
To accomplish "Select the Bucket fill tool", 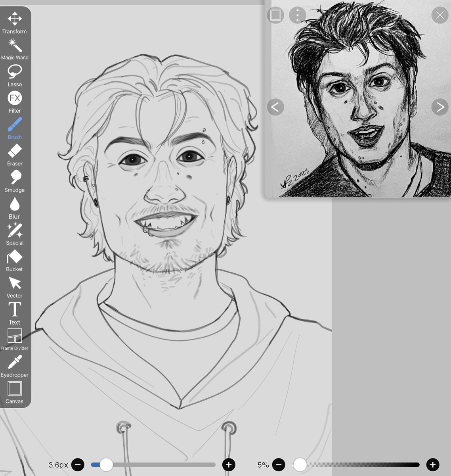I will tap(15, 261).
